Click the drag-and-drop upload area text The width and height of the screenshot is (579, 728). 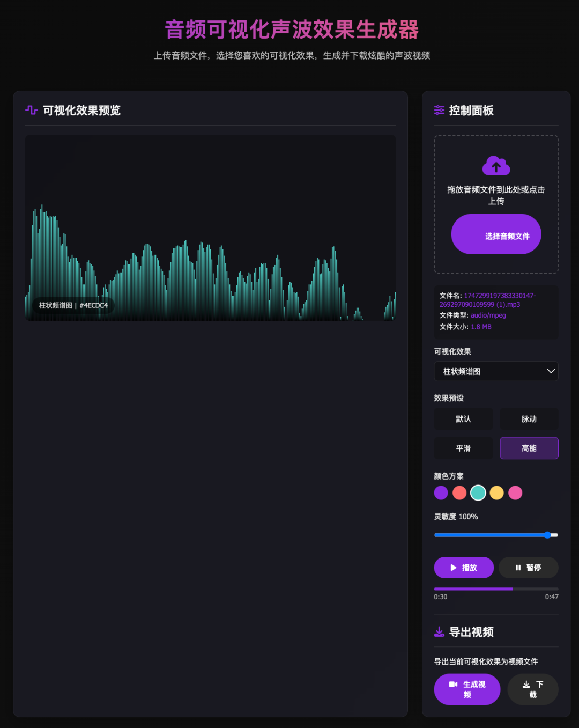pyautogui.click(x=496, y=195)
